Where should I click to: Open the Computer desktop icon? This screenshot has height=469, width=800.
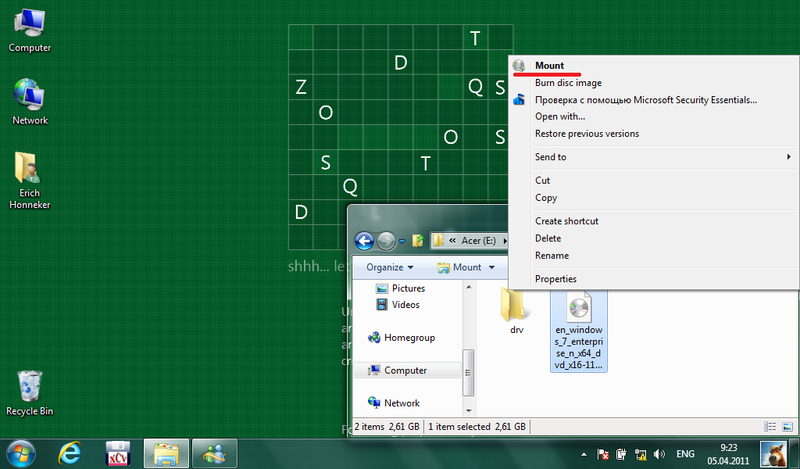[x=29, y=31]
